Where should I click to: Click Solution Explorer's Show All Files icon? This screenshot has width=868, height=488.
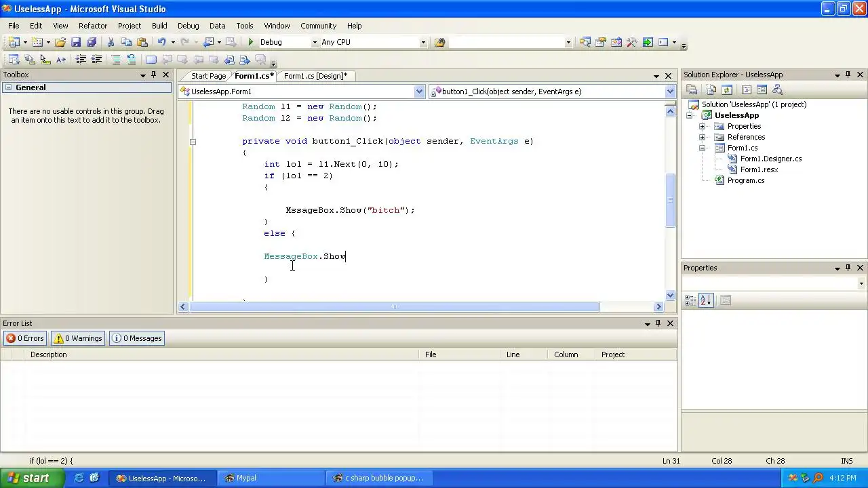click(x=711, y=89)
